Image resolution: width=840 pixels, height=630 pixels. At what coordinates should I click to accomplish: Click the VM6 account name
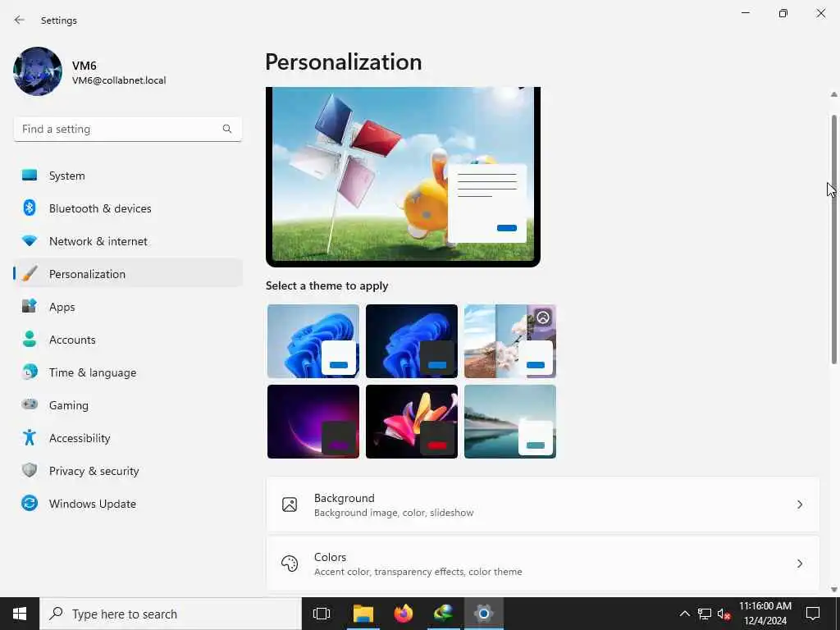click(84, 66)
